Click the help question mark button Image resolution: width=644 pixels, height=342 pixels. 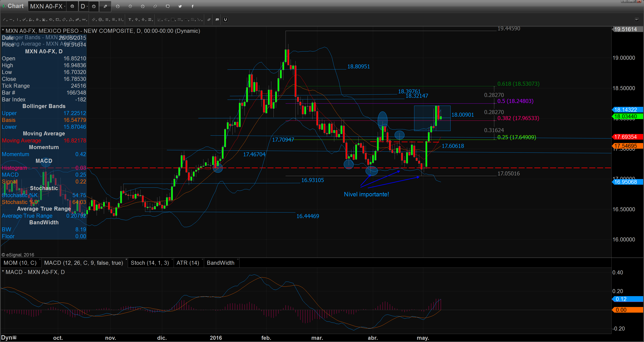click(623, 1)
